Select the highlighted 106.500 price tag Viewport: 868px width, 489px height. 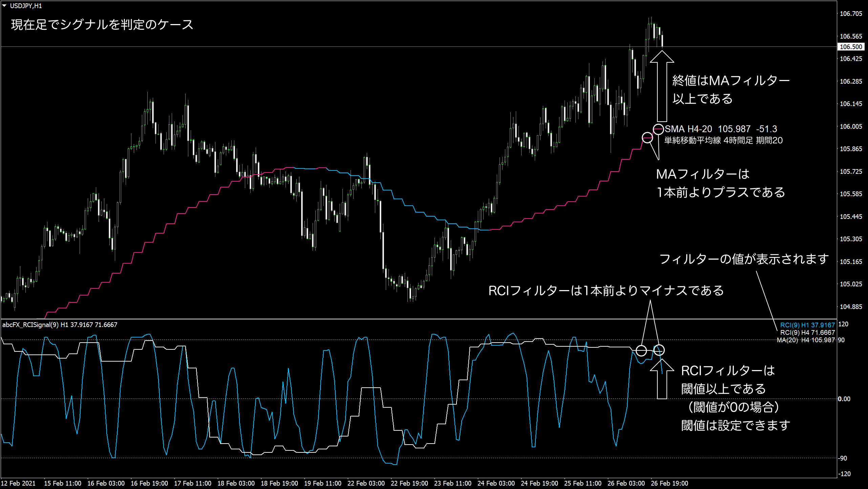click(x=849, y=47)
